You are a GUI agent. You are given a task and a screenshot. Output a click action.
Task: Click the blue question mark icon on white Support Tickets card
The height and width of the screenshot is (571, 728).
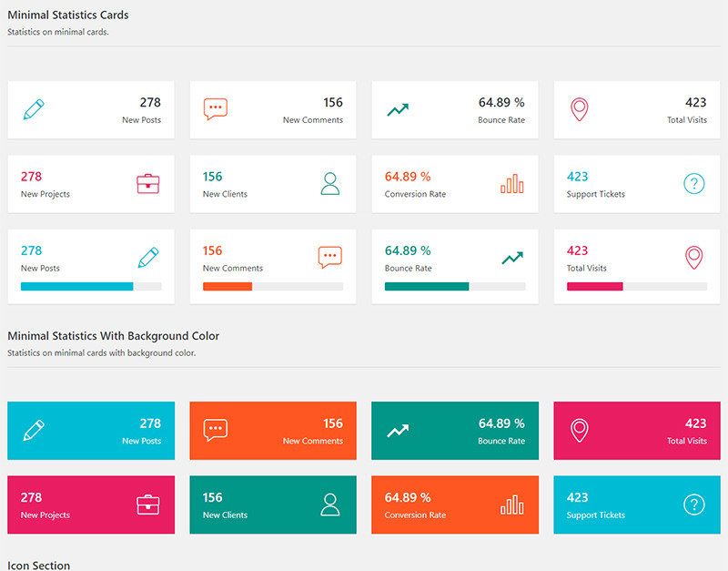pos(694,184)
